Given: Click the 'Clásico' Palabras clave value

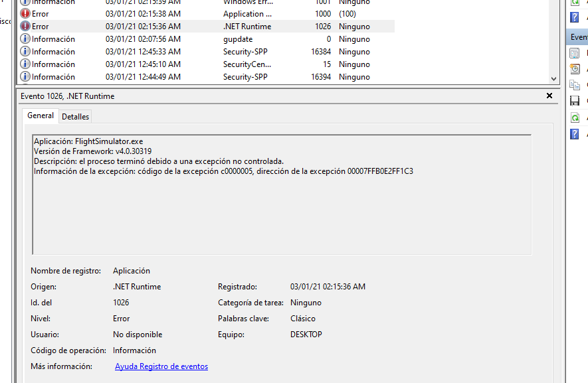Looking at the screenshot, I should pyautogui.click(x=302, y=318).
